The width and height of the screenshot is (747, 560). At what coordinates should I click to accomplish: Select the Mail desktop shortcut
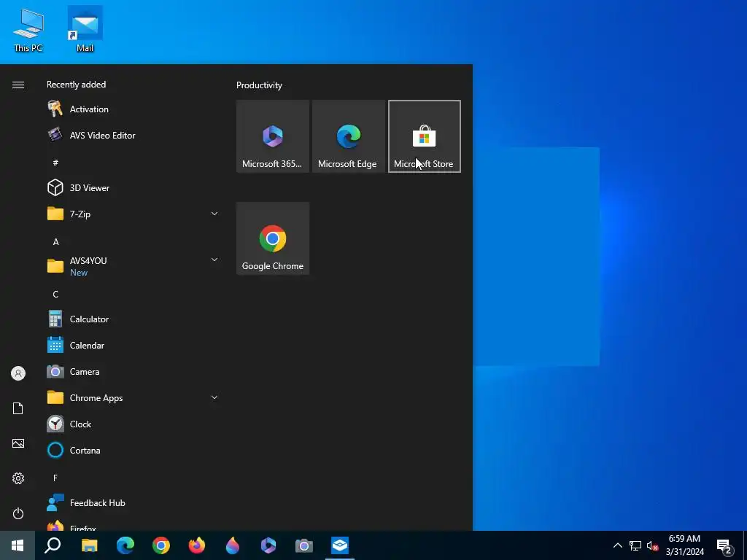(85, 29)
